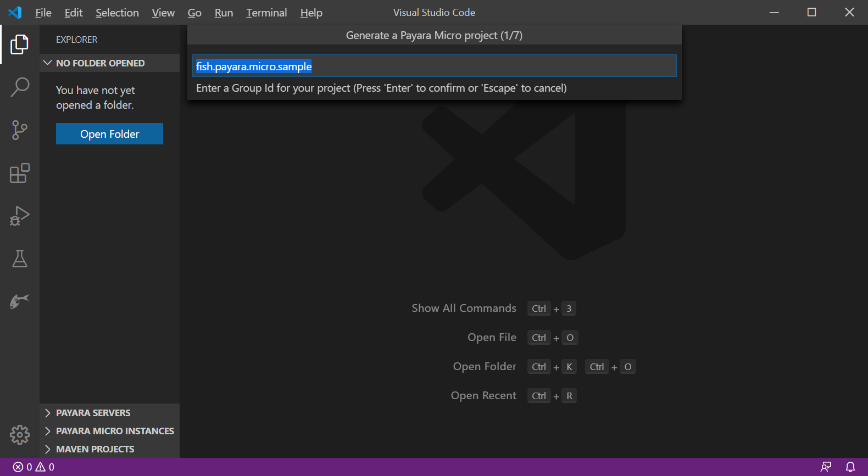Open the Search view icon
Image resolution: width=868 pixels, height=476 pixels.
pyautogui.click(x=20, y=87)
